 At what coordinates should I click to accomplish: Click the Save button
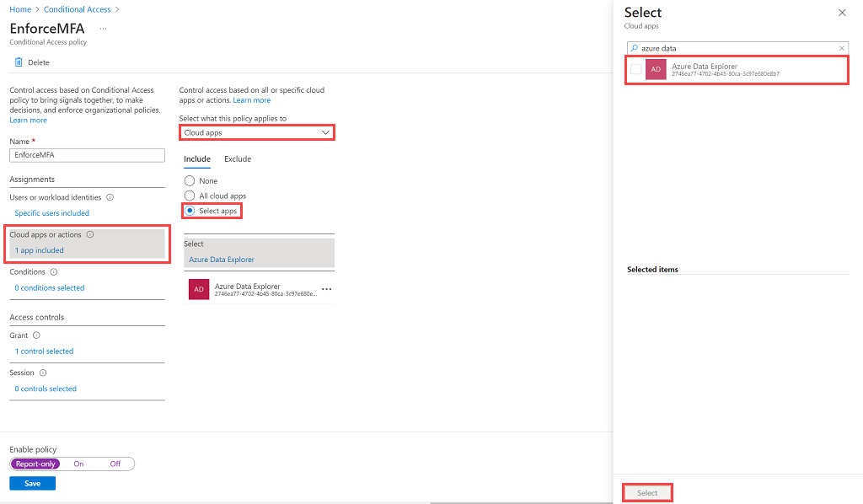click(x=32, y=483)
